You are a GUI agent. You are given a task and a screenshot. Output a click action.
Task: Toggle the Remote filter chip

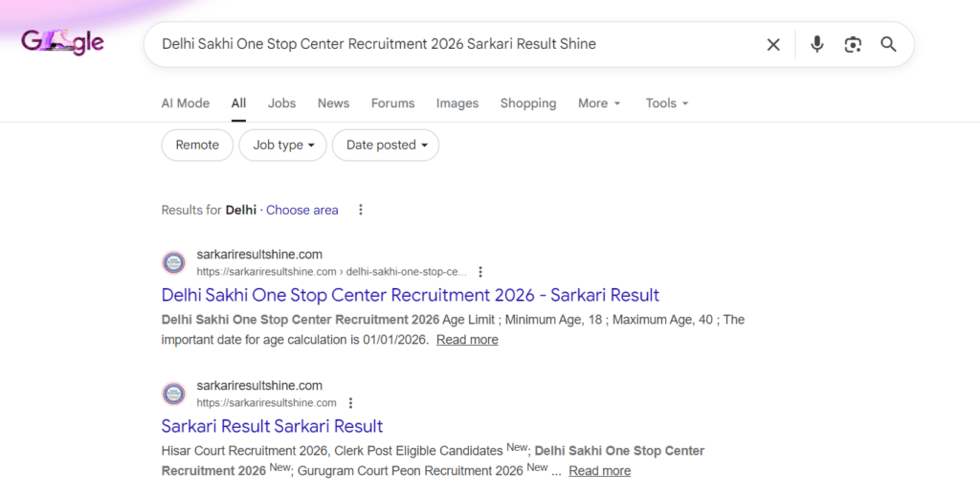coord(197,146)
